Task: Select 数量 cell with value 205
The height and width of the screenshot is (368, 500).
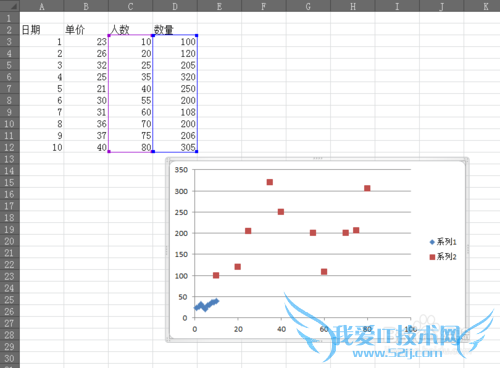Action: 175,65
